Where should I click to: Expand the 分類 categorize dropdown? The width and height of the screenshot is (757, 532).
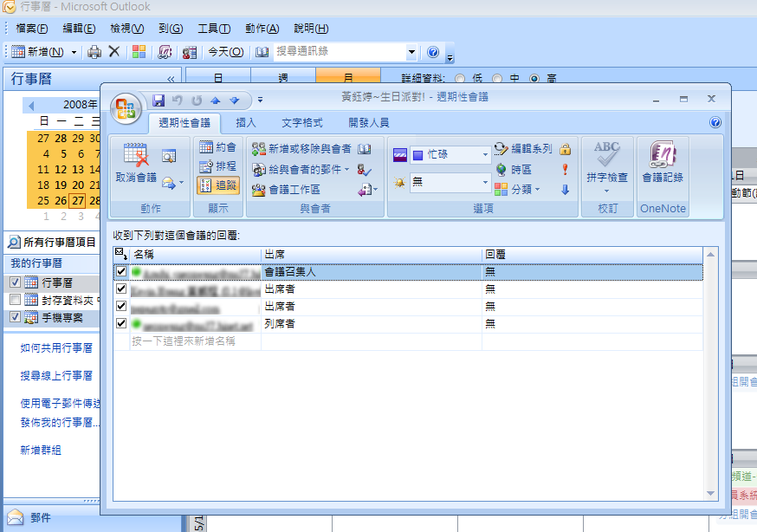pos(537,189)
